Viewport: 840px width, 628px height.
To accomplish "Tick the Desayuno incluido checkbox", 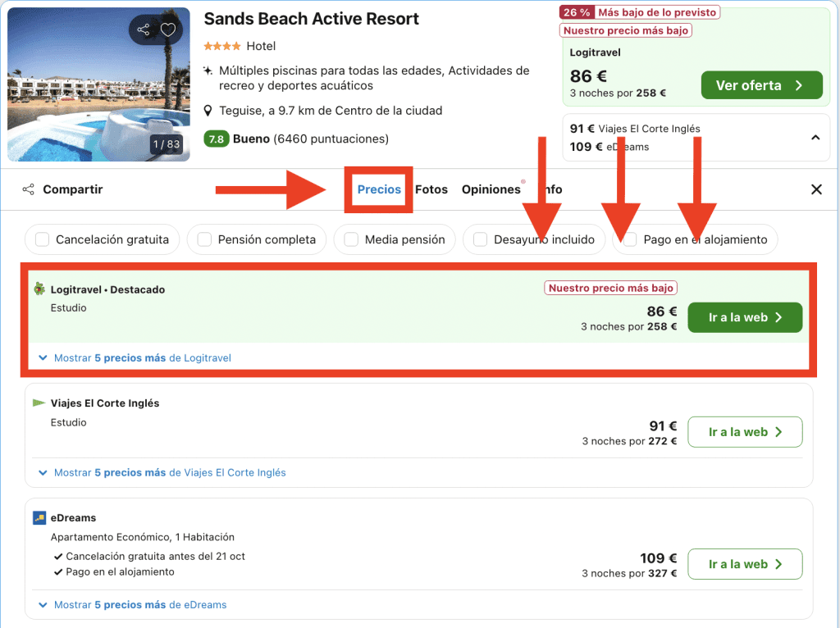I will click(481, 239).
